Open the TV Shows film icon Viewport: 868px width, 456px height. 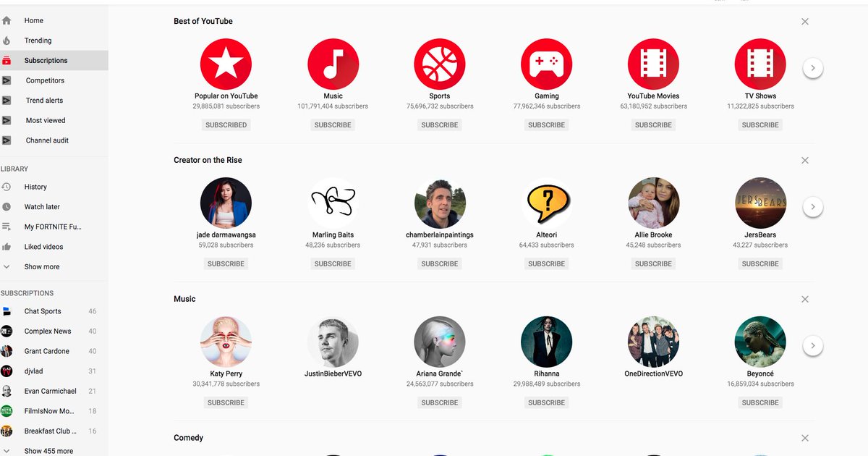(x=760, y=64)
